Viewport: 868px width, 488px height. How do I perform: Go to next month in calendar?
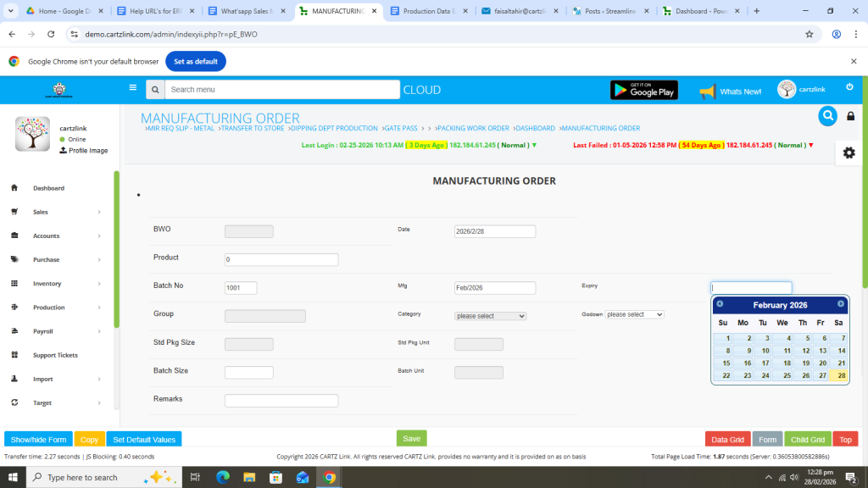pyautogui.click(x=841, y=304)
